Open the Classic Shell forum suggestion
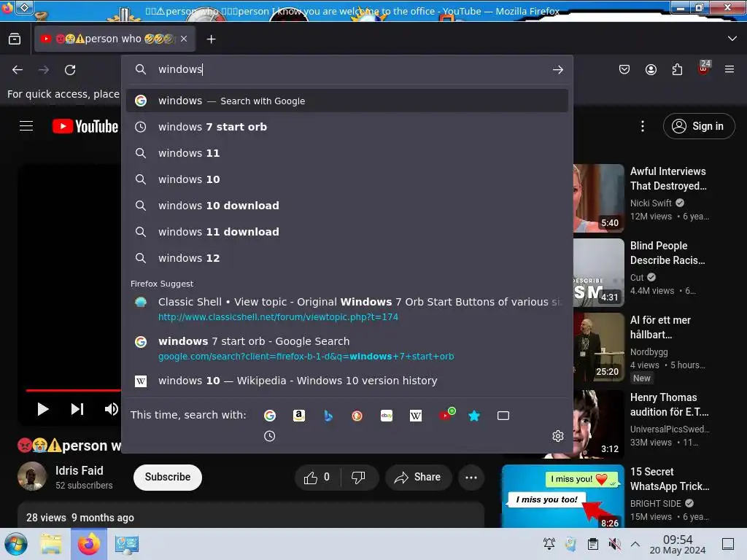The width and height of the screenshot is (747, 560). (347, 309)
